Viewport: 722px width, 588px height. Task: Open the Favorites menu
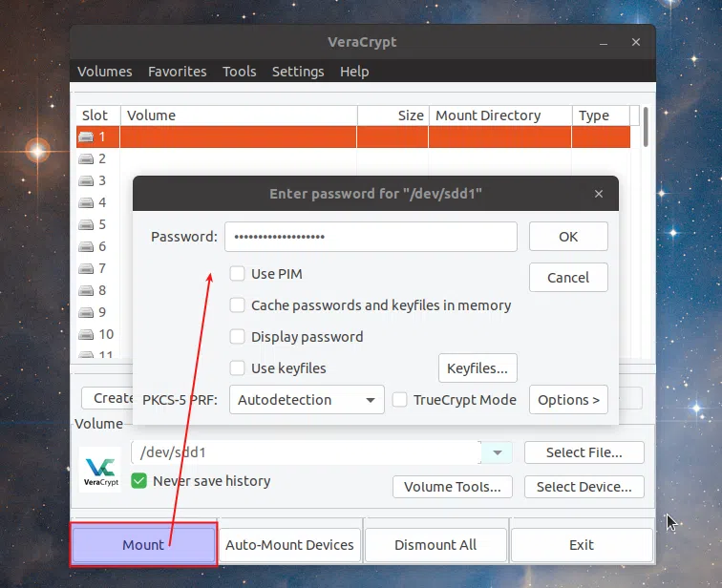tap(178, 72)
